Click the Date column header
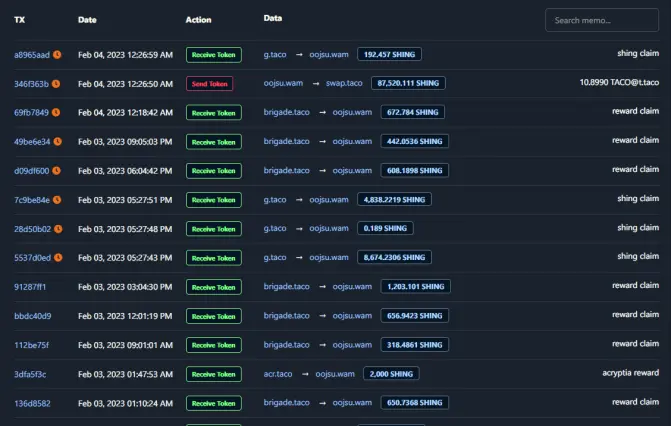The height and width of the screenshot is (426, 671). [87, 20]
